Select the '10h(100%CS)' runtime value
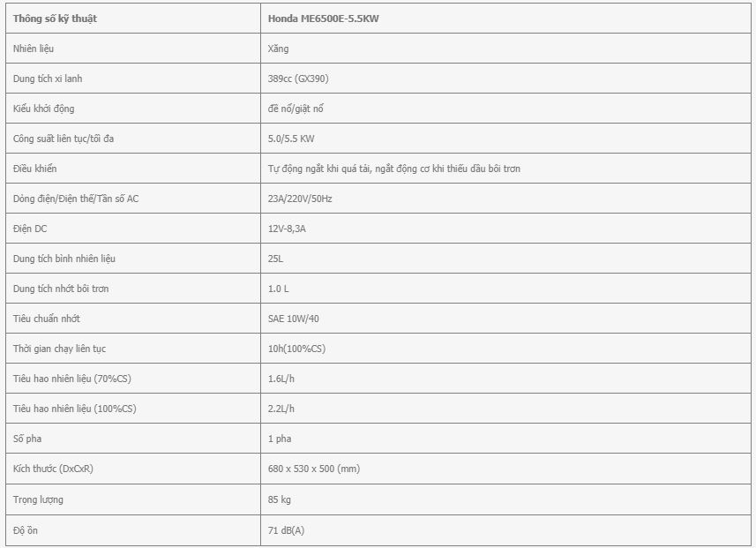Screen dimensions: 756x548 pos(296,349)
